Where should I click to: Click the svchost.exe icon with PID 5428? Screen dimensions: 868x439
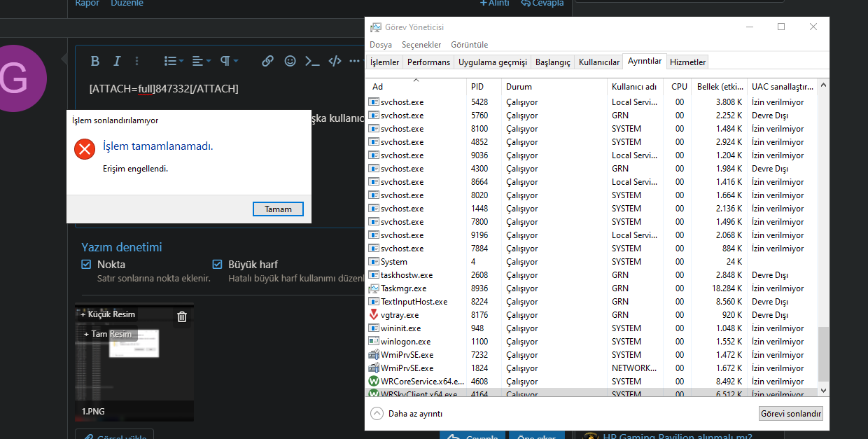tap(373, 102)
